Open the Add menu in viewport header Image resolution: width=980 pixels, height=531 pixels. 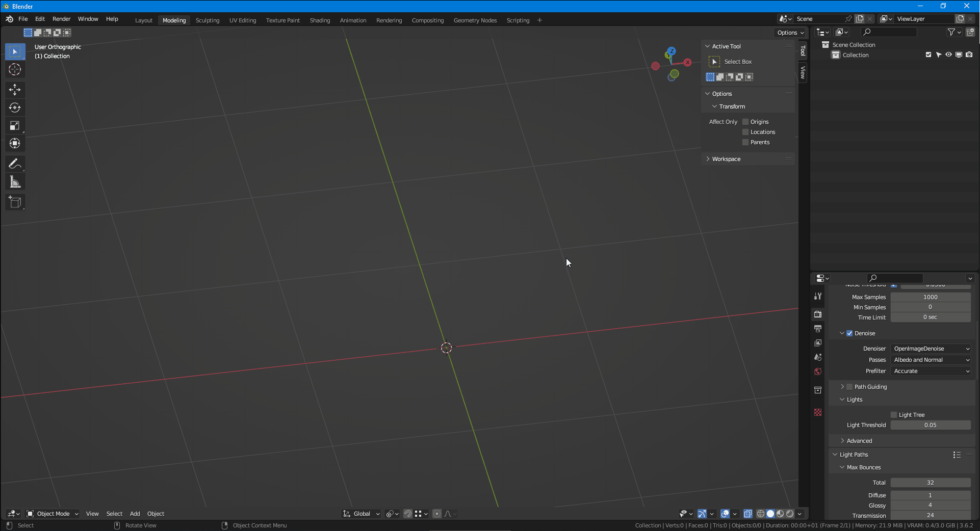pos(135,514)
